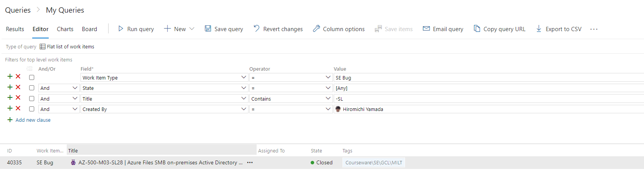
Task: Click the Email query envelope icon
Action: click(x=426, y=29)
